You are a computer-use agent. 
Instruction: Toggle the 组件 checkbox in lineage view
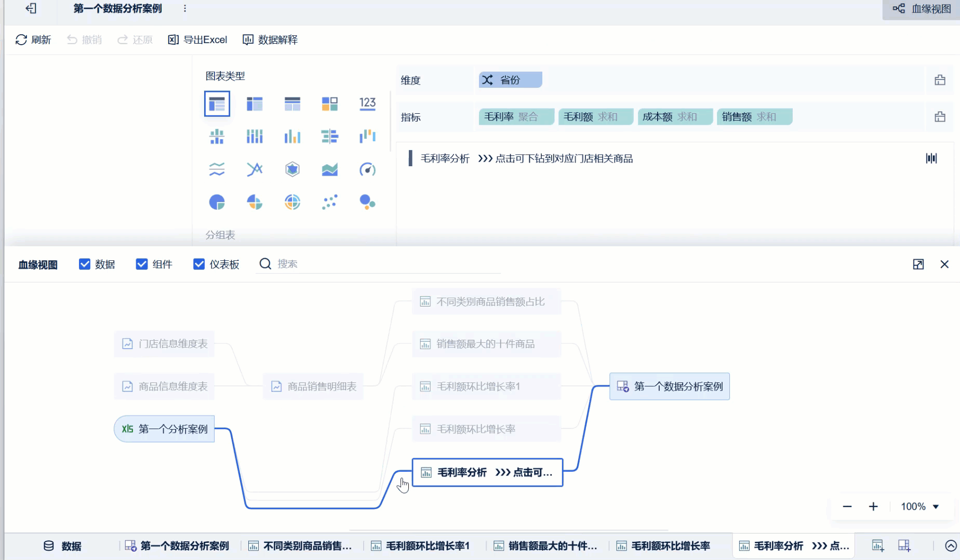142,264
